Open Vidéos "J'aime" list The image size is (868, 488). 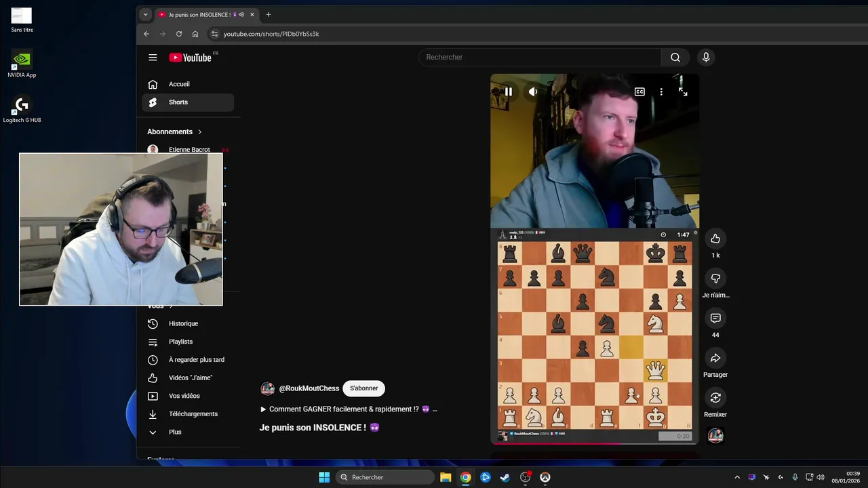pyautogui.click(x=188, y=378)
